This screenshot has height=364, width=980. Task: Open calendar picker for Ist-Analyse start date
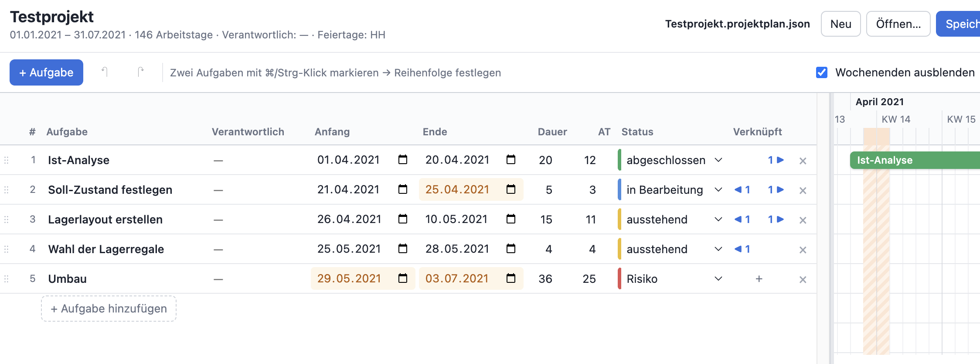coord(403,160)
